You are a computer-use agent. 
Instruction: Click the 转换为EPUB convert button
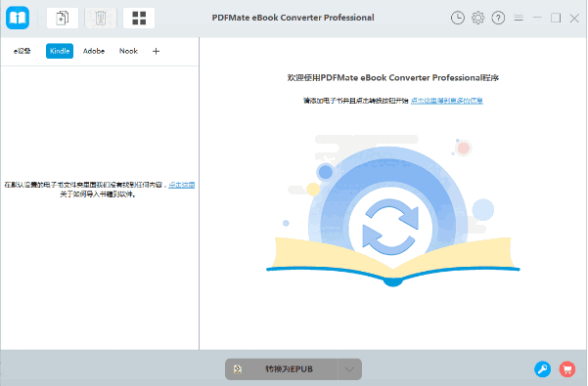tap(281, 369)
